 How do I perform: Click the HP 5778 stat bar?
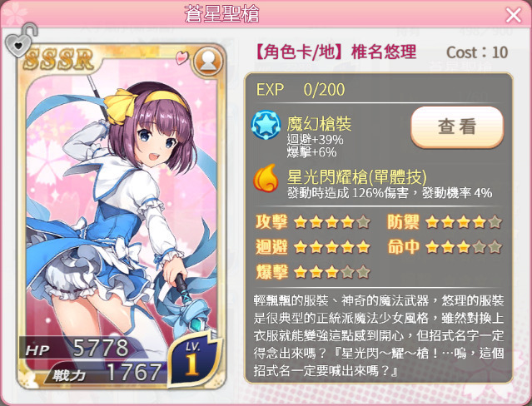coord(82,349)
